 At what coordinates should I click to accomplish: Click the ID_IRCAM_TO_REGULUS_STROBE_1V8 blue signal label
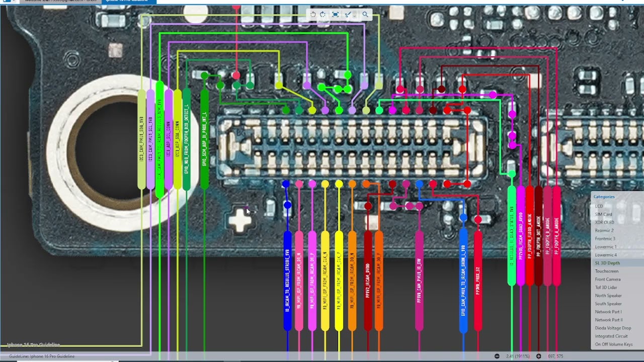click(287, 281)
